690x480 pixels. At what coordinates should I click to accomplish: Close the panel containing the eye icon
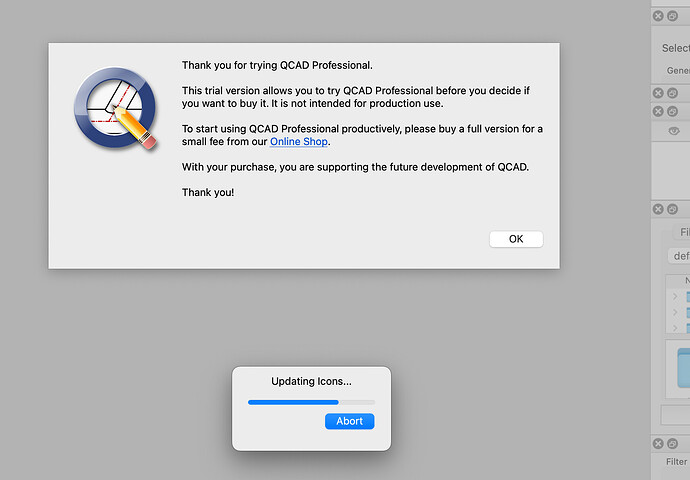pos(658,110)
